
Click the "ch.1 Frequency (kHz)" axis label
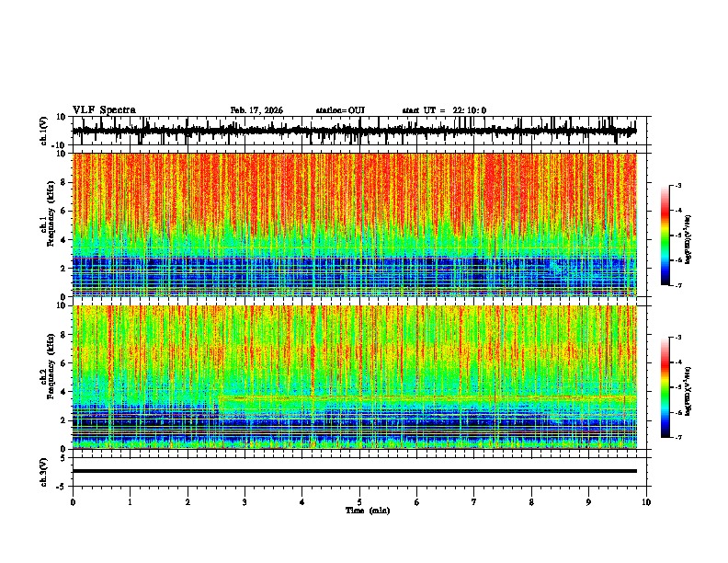coord(48,213)
